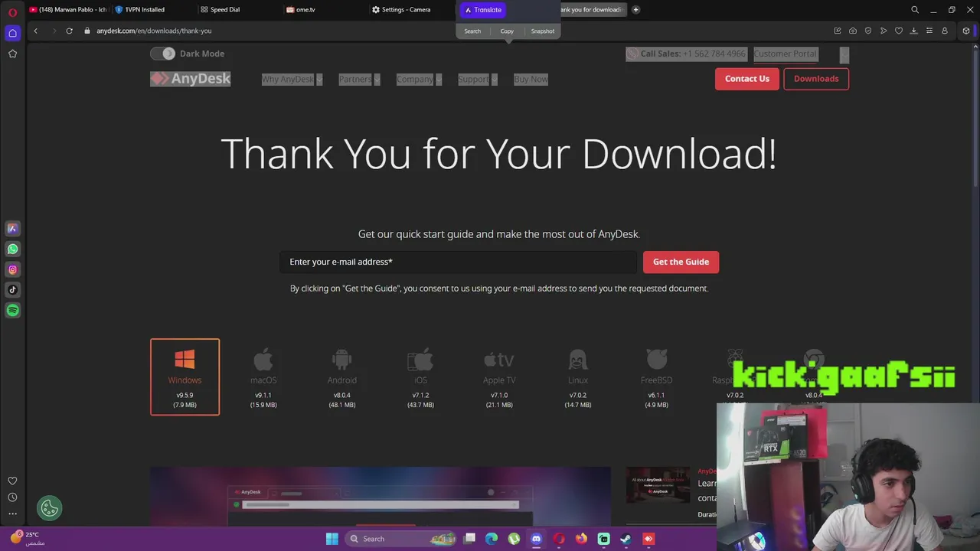Select the Windows download option
The width and height of the screenshot is (980, 551).
[x=185, y=377]
